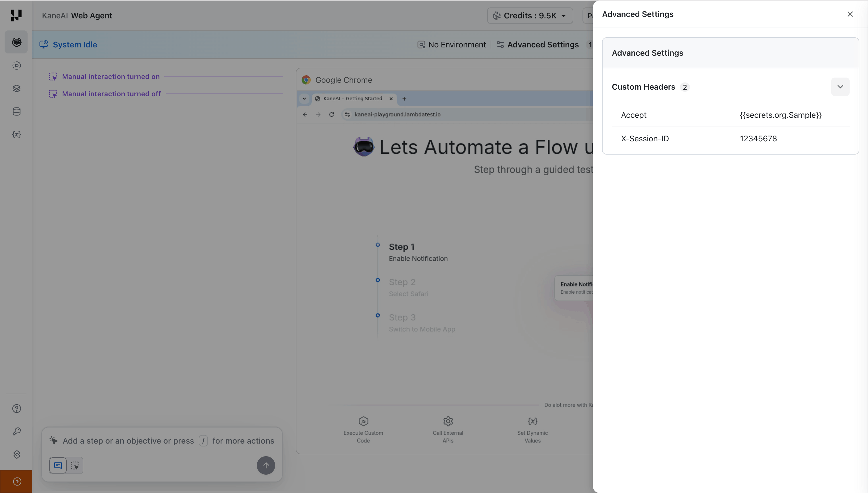The image size is (868, 493).
Task: Close the Advanced Settings panel
Action: click(850, 14)
